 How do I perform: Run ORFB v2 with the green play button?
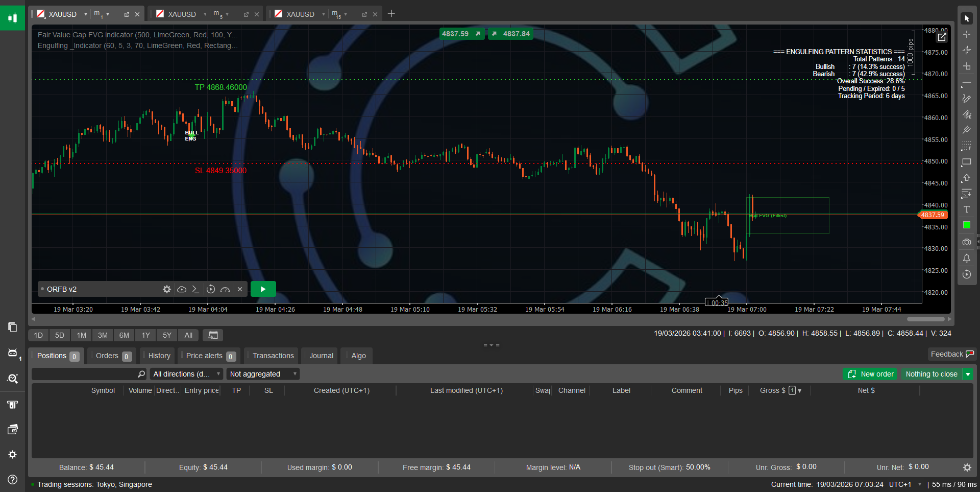coord(263,289)
